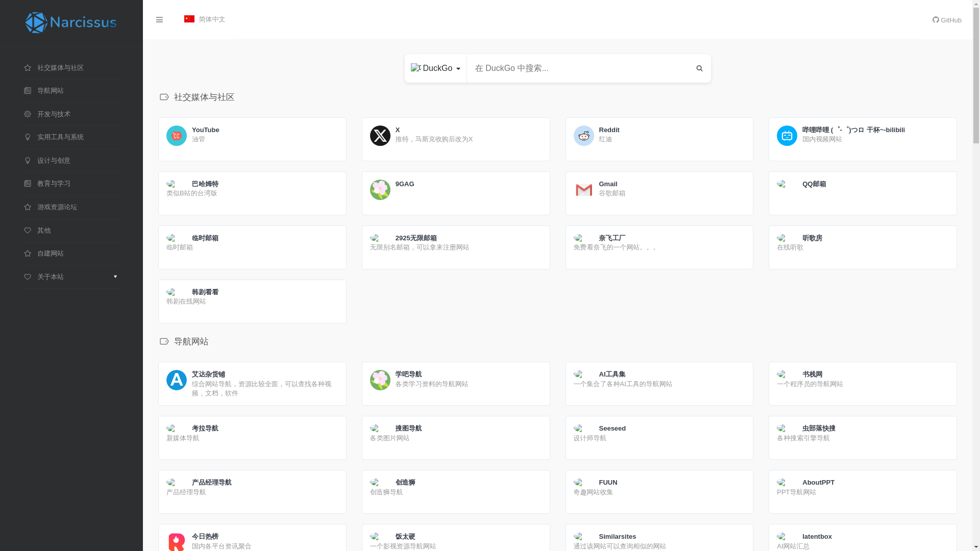Click the 9GAG flower icon
Image resolution: width=980 pixels, height=551 pixels.
pyautogui.click(x=380, y=190)
